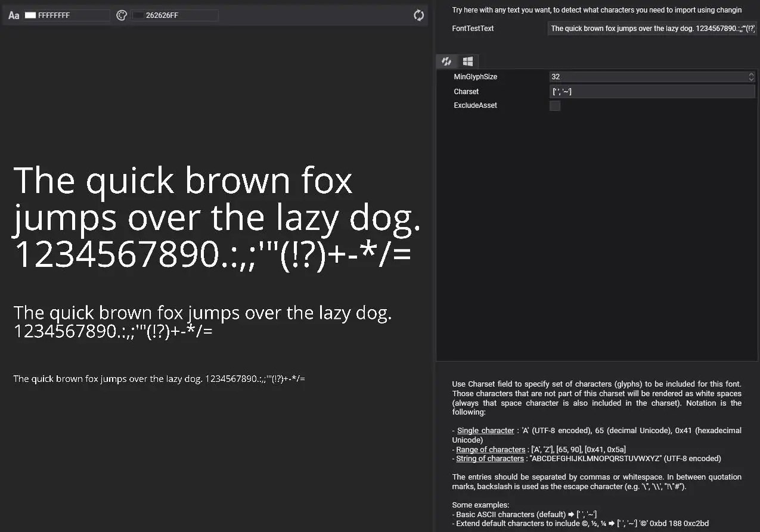The image size is (760, 532).
Task: Refresh the font preview pane
Action: pos(418,15)
